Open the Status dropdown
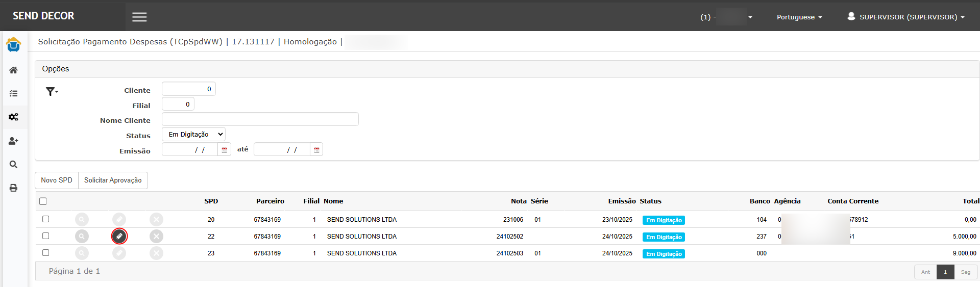The width and height of the screenshot is (980, 287). (193, 135)
